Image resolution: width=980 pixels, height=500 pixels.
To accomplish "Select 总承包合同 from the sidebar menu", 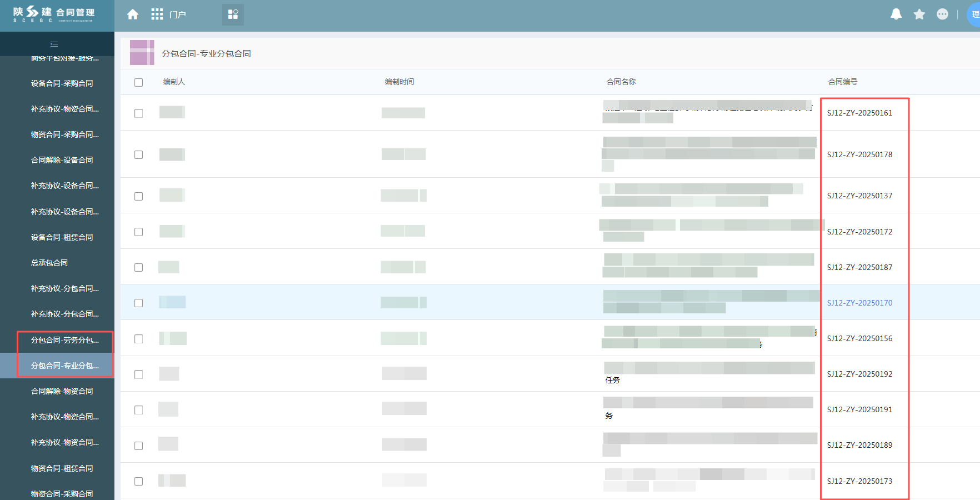I will [x=49, y=263].
